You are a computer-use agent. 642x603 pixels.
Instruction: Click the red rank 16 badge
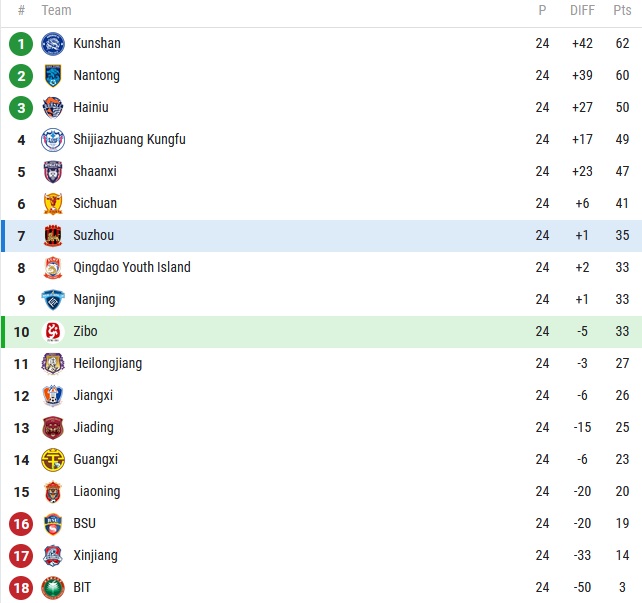click(21, 524)
